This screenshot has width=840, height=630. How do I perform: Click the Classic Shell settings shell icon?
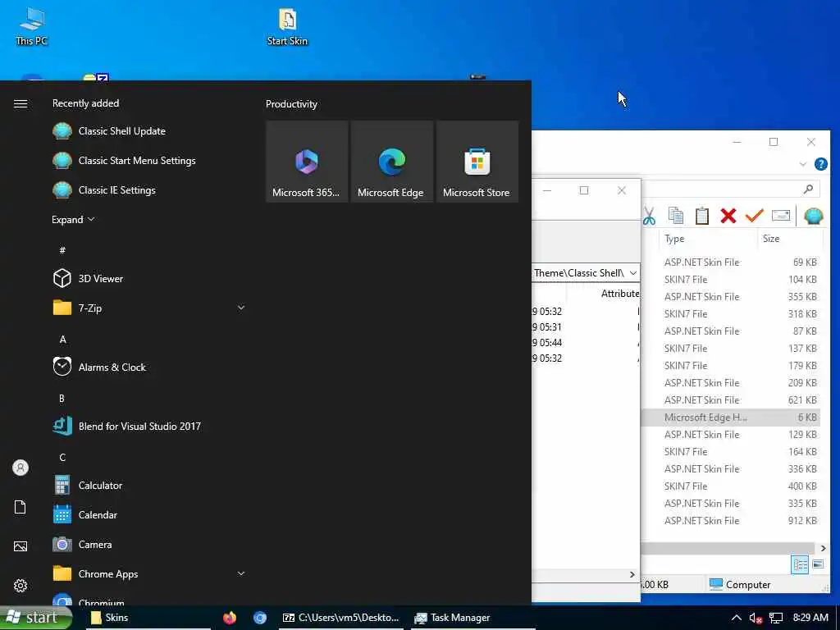pyautogui.click(x=813, y=216)
